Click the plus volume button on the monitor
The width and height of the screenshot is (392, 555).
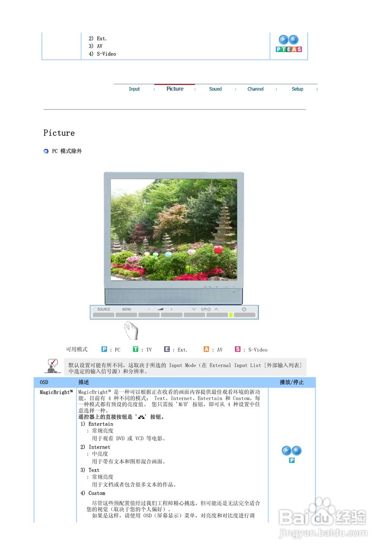172,315
